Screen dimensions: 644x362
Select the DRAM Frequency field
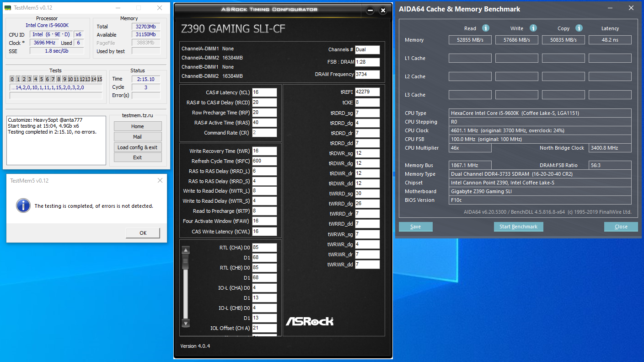click(367, 74)
